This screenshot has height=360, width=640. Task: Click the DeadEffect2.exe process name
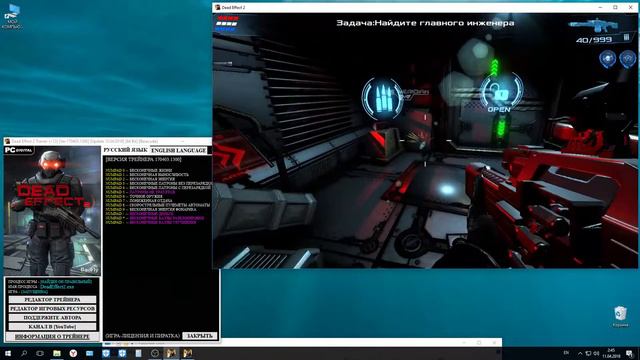click(57, 287)
